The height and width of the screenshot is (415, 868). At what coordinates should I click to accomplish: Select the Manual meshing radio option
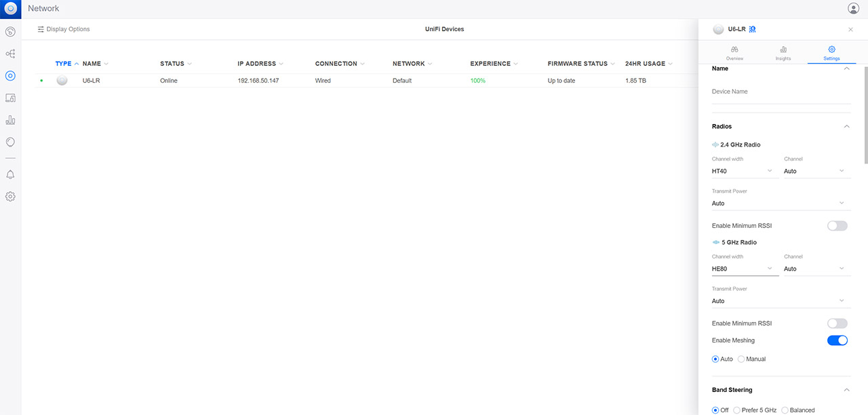pyautogui.click(x=741, y=359)
